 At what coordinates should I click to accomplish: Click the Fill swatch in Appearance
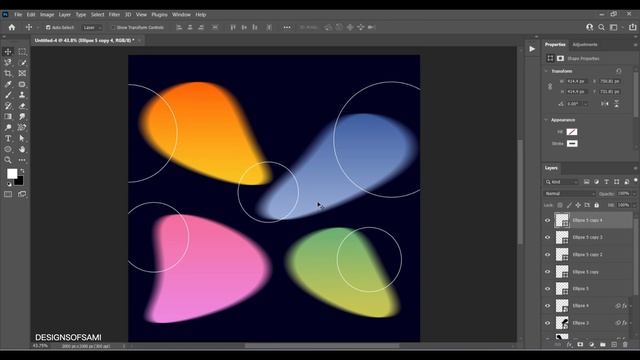pyautogui.click(x=572, y=132)
